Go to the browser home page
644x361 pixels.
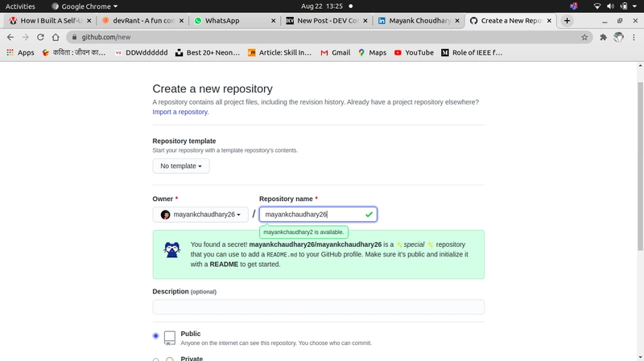[x=56, y=37]
